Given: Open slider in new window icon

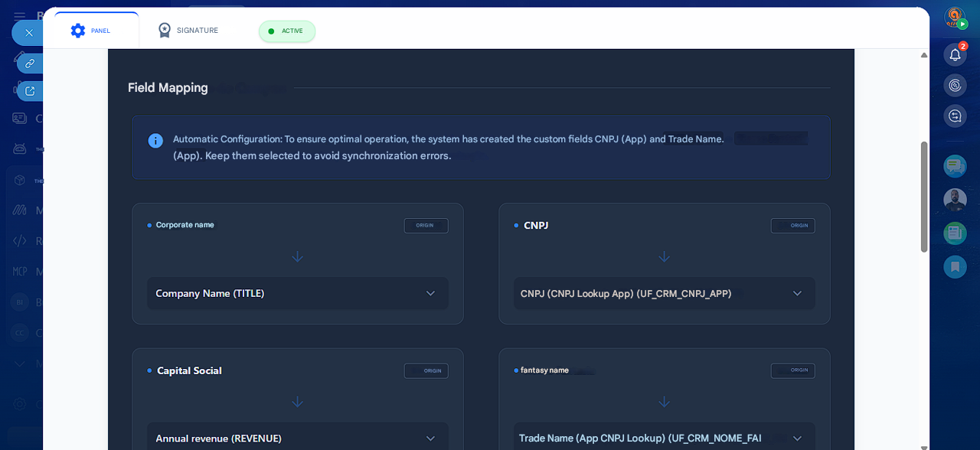Looking at the screenshot, I should (30, 91).
